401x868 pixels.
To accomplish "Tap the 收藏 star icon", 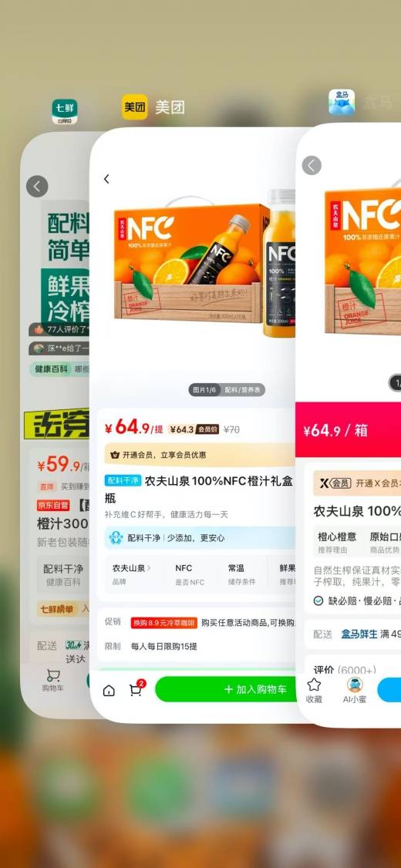I will click(314, 690).
